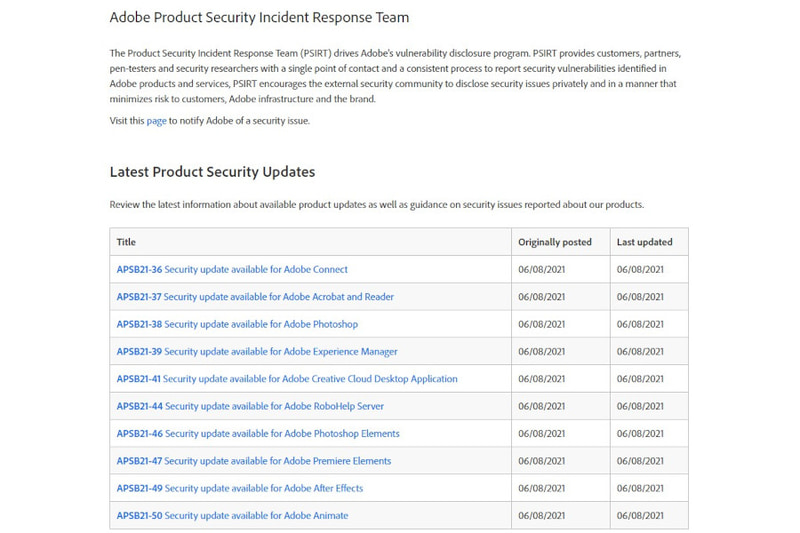Open APSB21-36 Adobe Connect security update
Image resolution: width=800 pixels, height=533 pixels.
232,269
